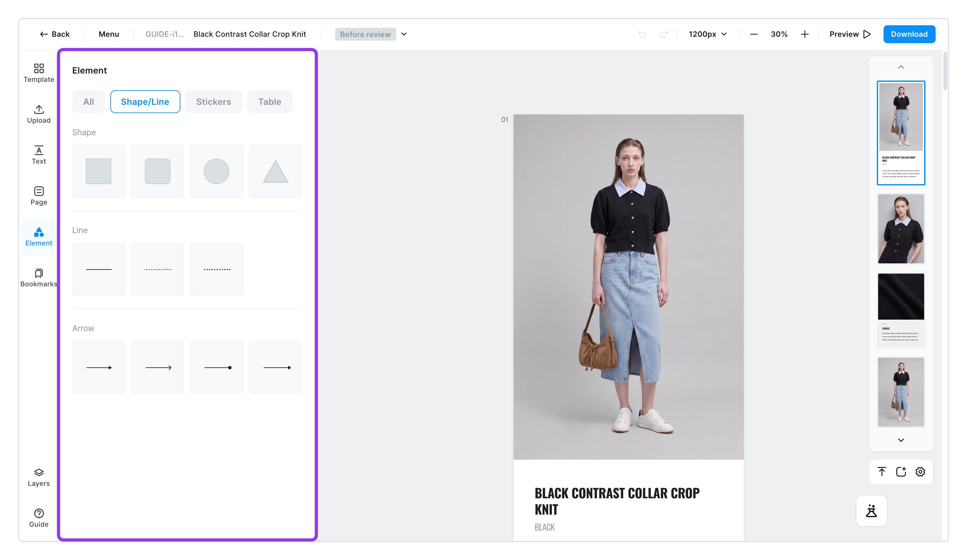Click the add page icon
The width and height of the screenshot is (967, 560).
pos(901,471)
